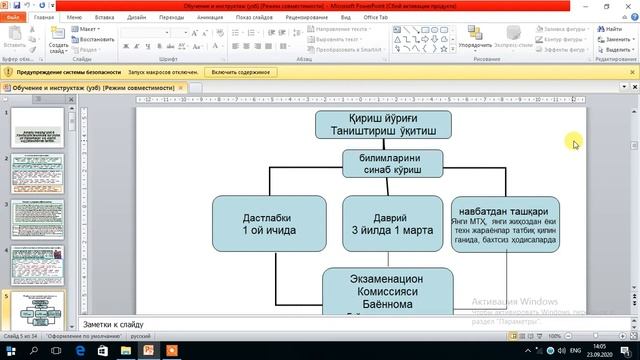The width and height of the screenshot is (640, 360).
Task: Toggle bold (Ж) formatting
Action: coord(126,47)
